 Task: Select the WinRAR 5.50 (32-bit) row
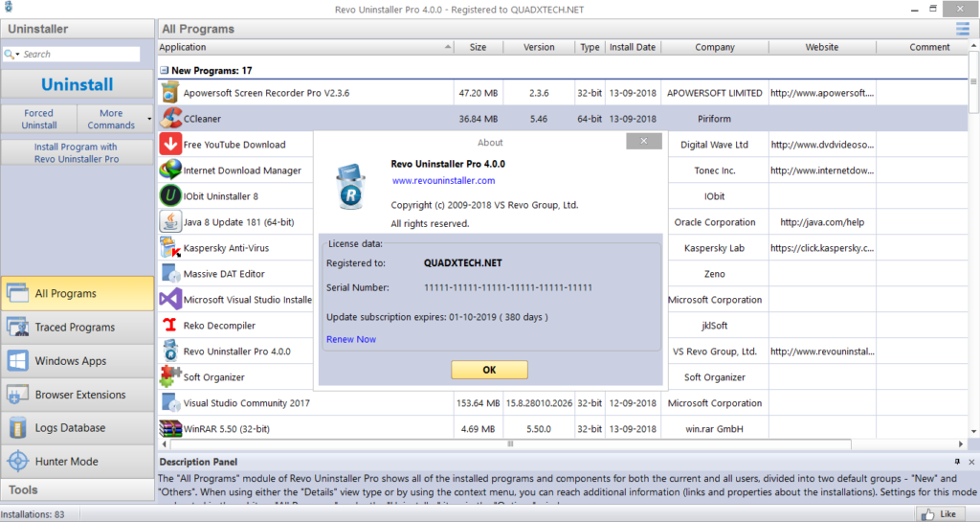(563, 429)
